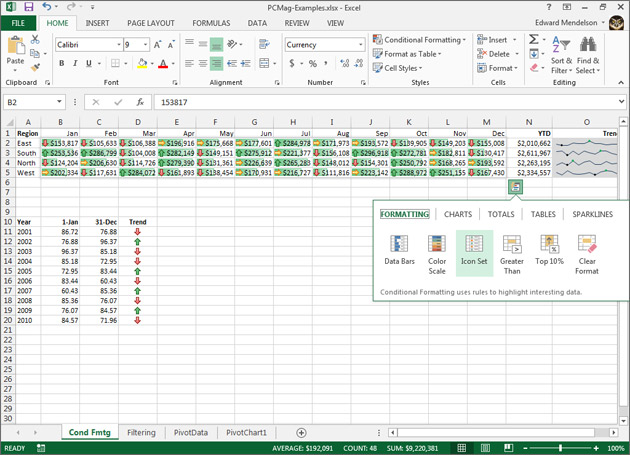Click the Format Painter brush icon
This screenshot has height=455, width=630.
(x=35, y=68)
